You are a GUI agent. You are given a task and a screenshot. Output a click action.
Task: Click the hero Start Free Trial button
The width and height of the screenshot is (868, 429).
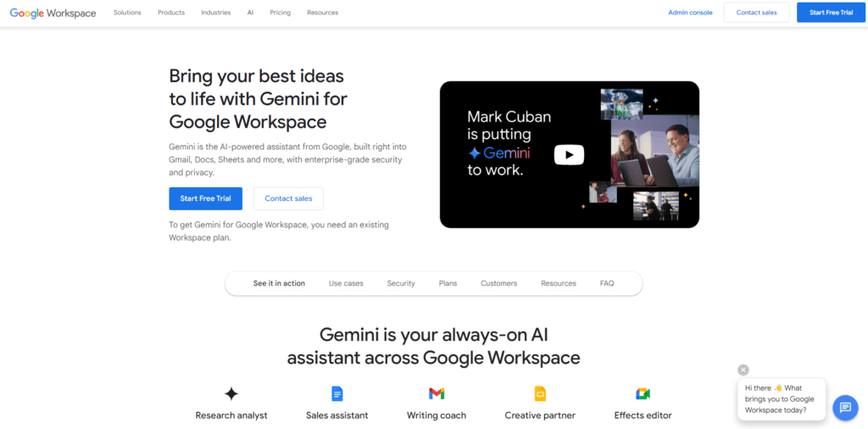tap(205, 198)
